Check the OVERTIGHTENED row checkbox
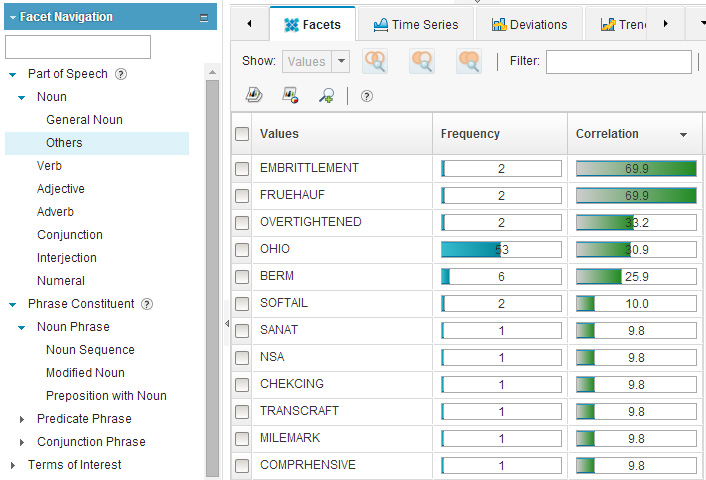706x480 pixels. click(x=242, y=223)
